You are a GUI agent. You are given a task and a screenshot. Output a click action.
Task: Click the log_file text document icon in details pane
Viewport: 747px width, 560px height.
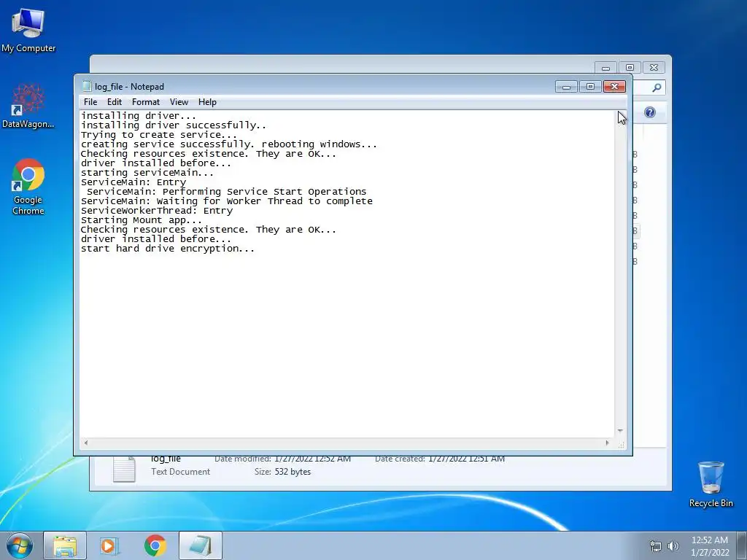coord(124,469)
